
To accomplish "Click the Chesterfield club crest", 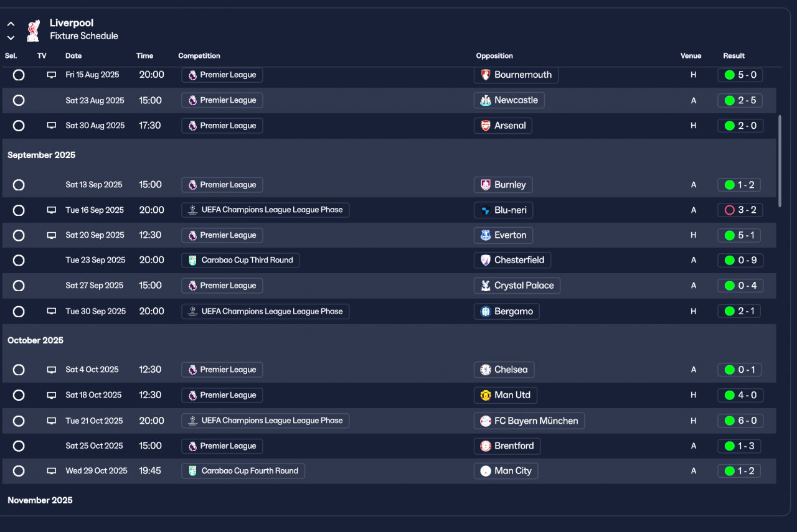I will pyautogui.click(x=486, y=260).
